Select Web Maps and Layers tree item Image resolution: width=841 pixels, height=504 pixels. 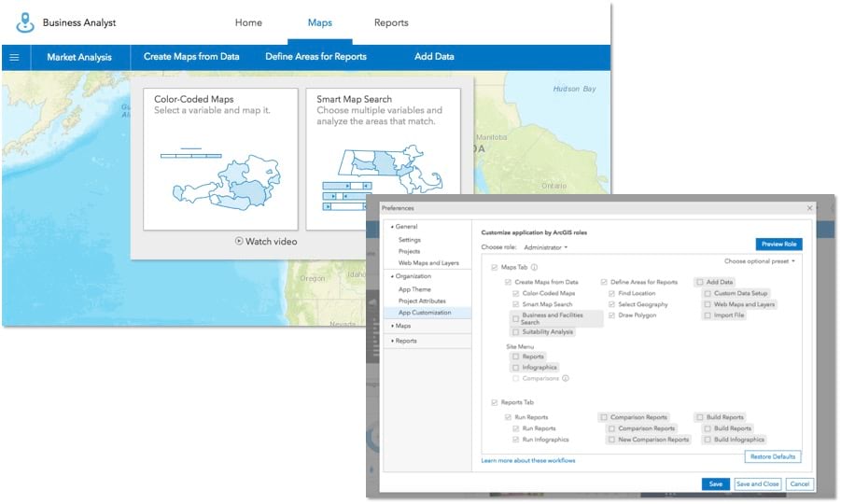[x=428, y=263]
